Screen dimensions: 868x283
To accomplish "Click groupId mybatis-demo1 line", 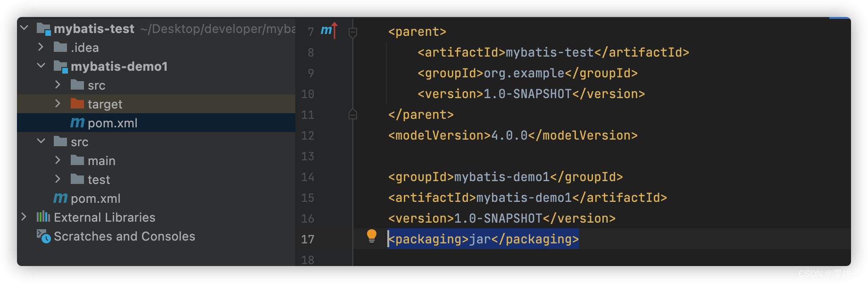I will coord(505,177).
